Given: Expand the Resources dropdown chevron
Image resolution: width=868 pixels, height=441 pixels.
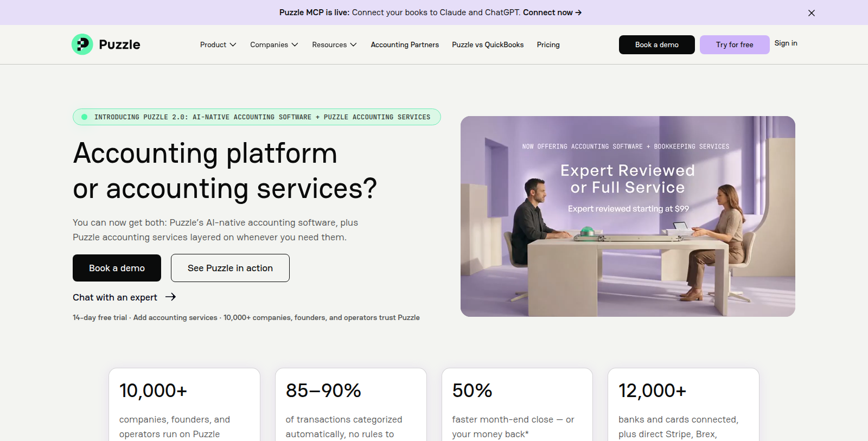Looking at the screenshot, I should tap(353, 44).
